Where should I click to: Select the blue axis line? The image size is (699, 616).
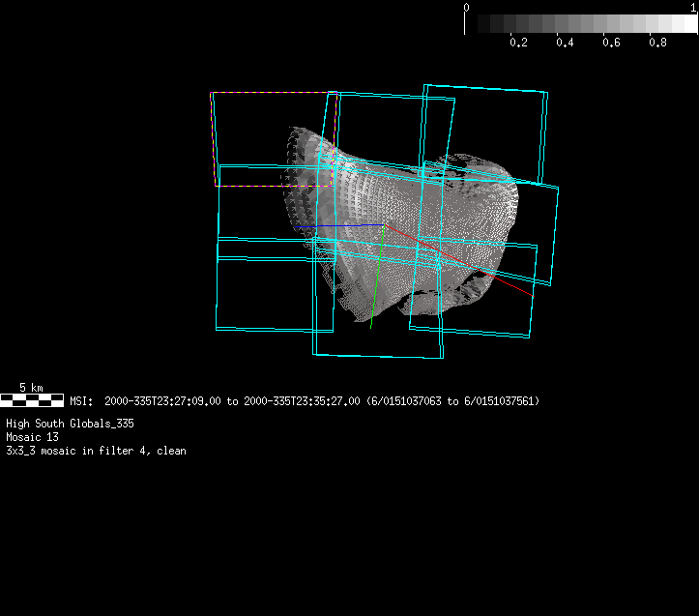(338, 226)
